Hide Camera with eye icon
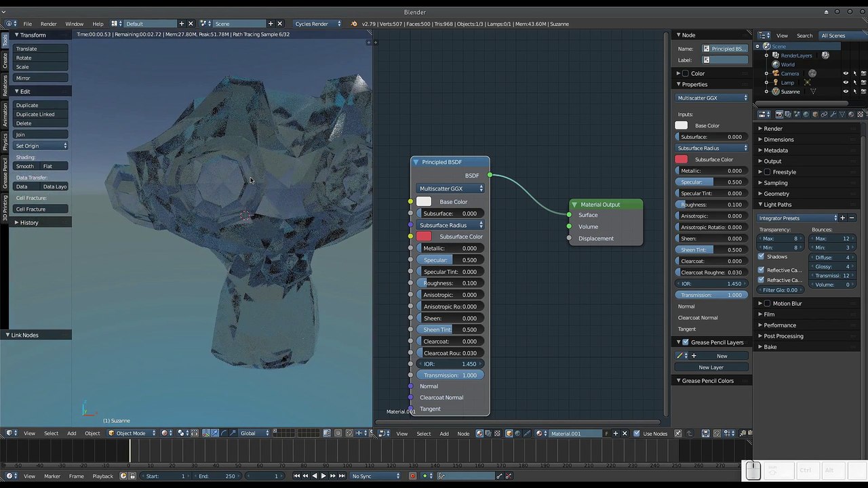 coord(846,73)
